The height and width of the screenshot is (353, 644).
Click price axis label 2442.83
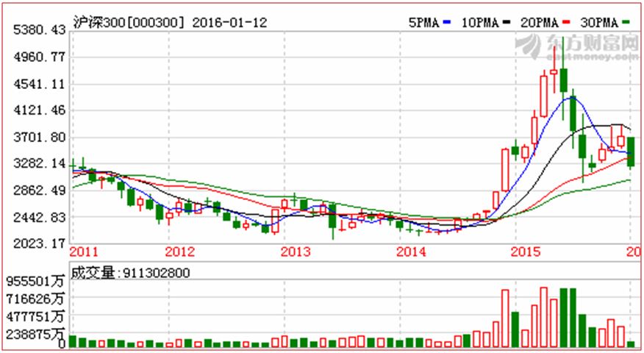(40, 217)
